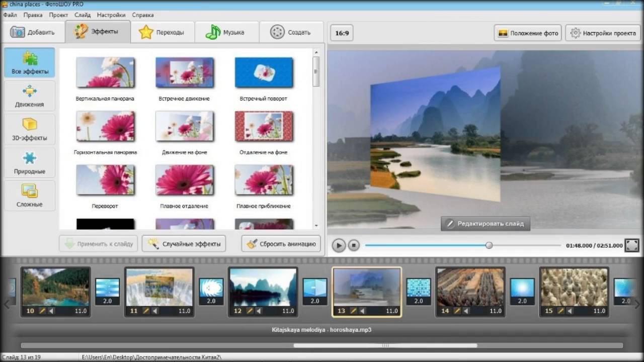
Task: Select the Сложные effects category
Action: [30, 196]
